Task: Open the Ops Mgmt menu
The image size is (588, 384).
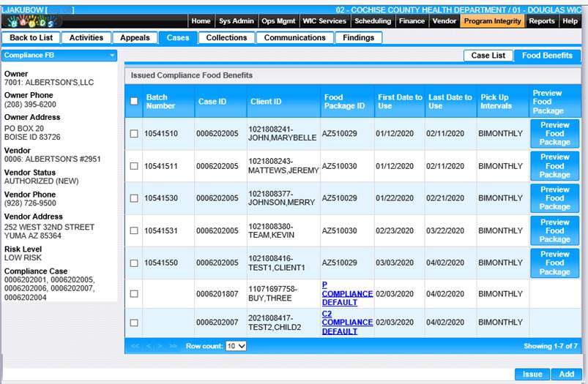Action: pyautogui.click(x=278, y=21)
